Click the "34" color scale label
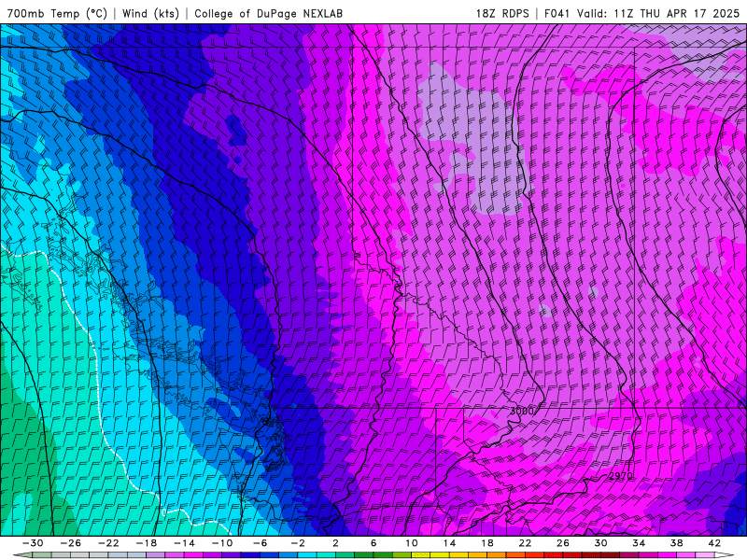 [x=639, y=543]
